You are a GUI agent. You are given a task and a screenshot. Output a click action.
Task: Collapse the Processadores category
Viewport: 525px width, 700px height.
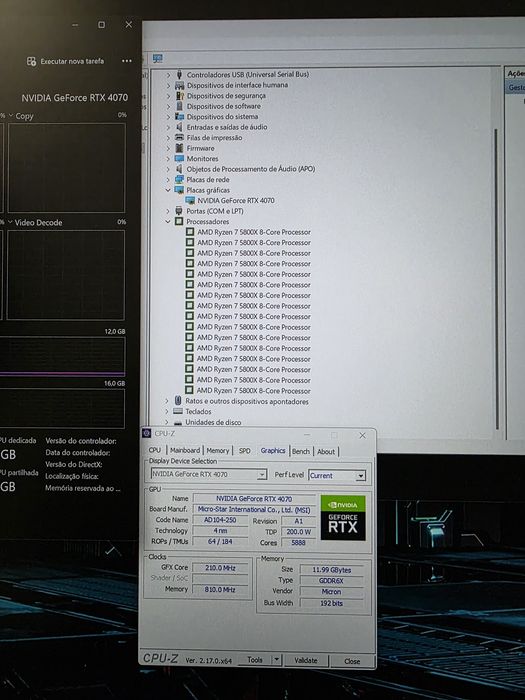(168, 221)
